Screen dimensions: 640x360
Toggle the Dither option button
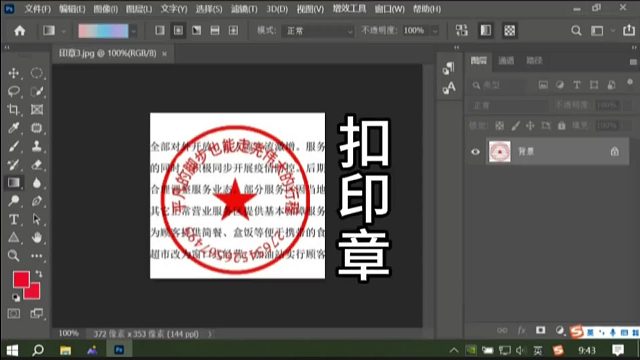pos(486,30)
